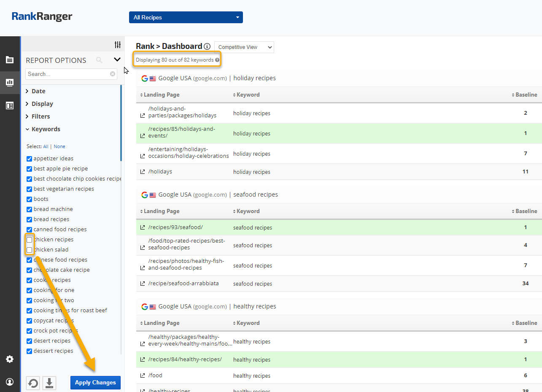Open the All Recipes campaign dropdown

pos(186,17)
